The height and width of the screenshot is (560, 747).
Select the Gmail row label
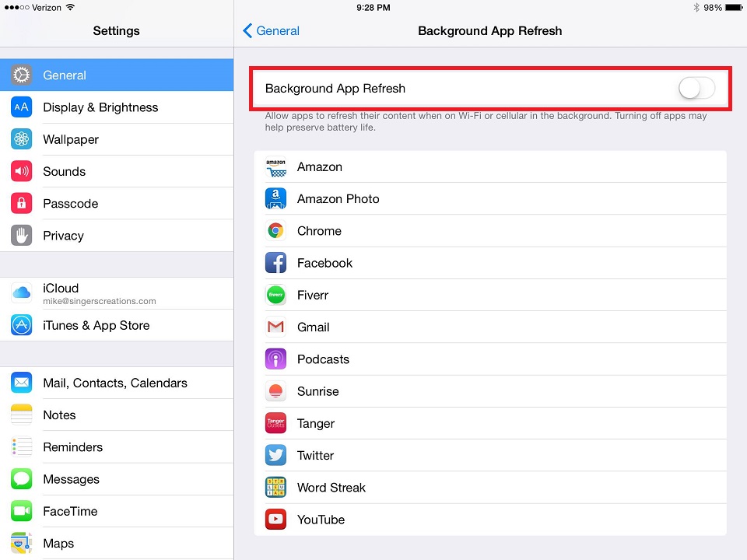pyautogui.click(x=314, y=327)
